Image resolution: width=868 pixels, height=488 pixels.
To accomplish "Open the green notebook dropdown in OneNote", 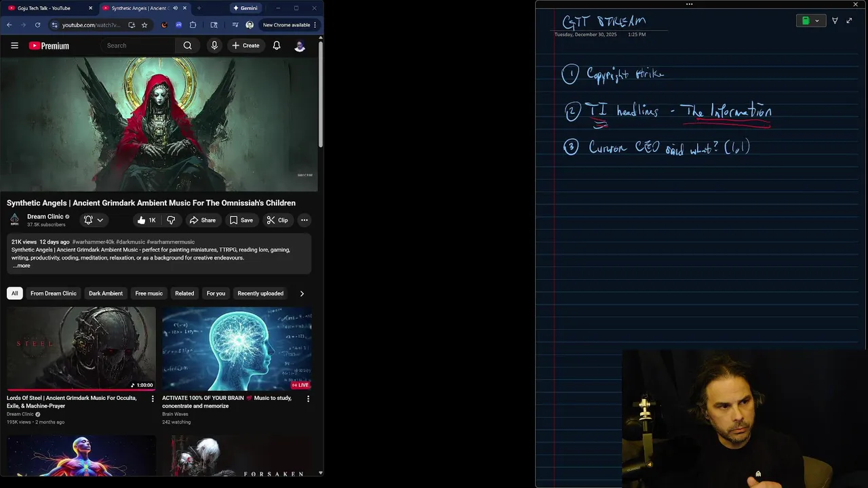I will pos(811,21).
